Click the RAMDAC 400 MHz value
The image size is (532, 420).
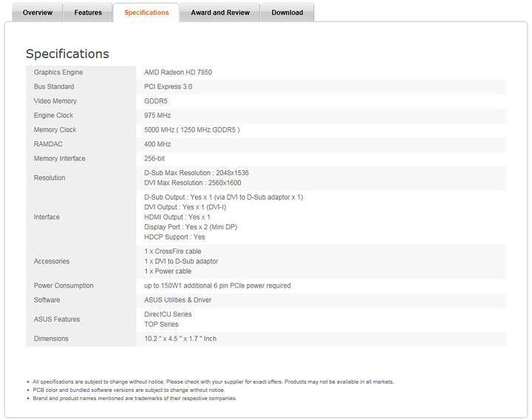coord(157,144)
